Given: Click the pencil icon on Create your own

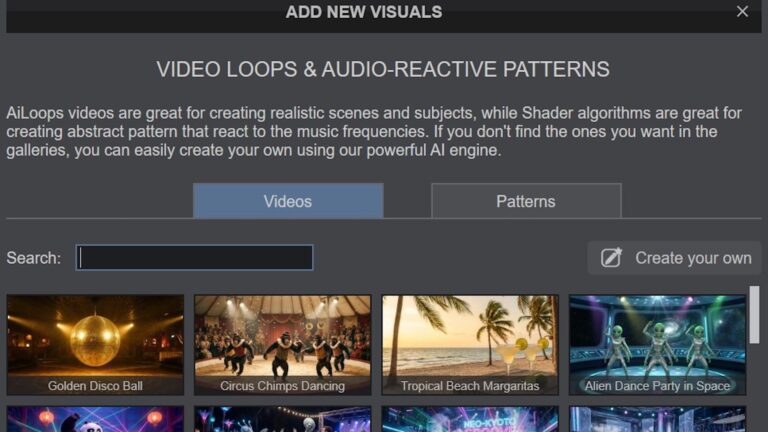Looking at the screenshot, I should [x=611, y=258].
